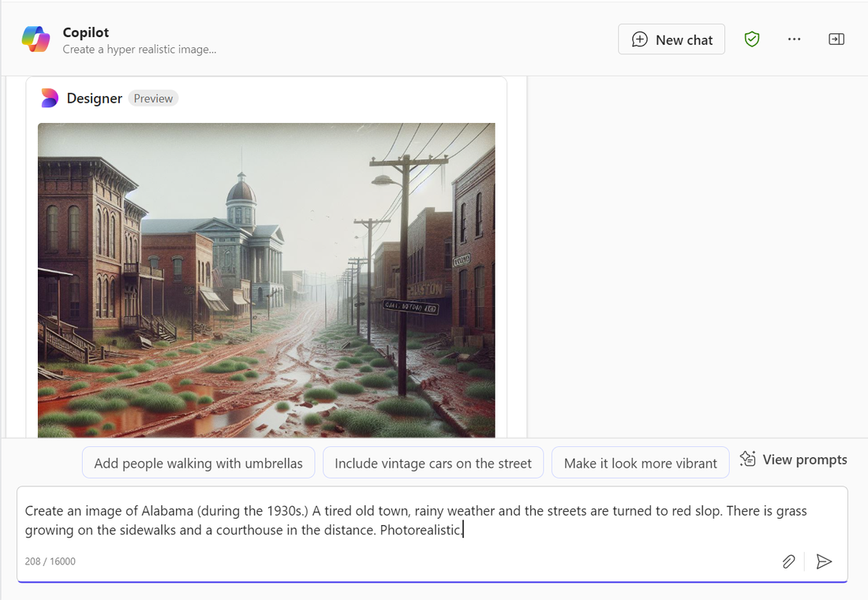Click the Designer label in the card
The image size is (868, 600).
click(x=94, y=99)
